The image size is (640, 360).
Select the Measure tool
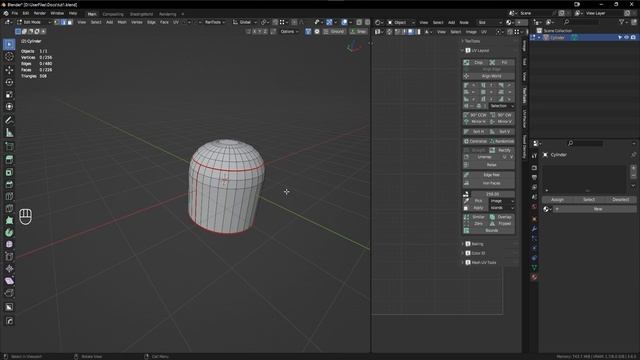[x=9, y=133]
